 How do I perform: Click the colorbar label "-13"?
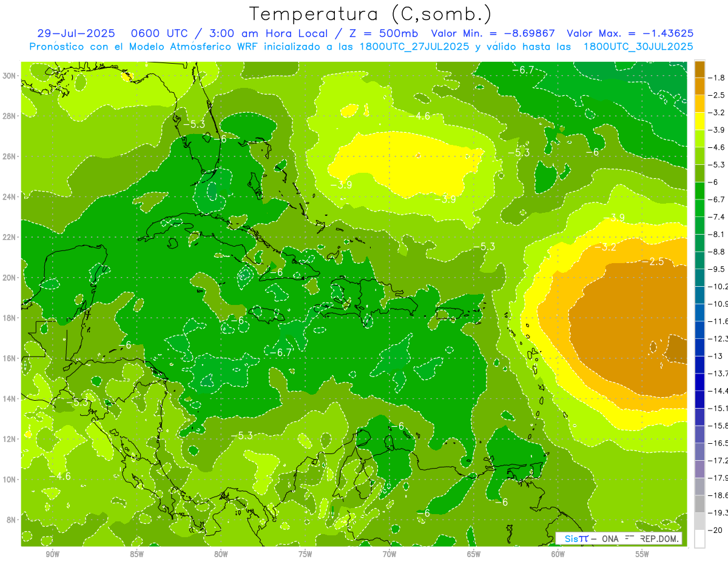(x=715, y=356)
